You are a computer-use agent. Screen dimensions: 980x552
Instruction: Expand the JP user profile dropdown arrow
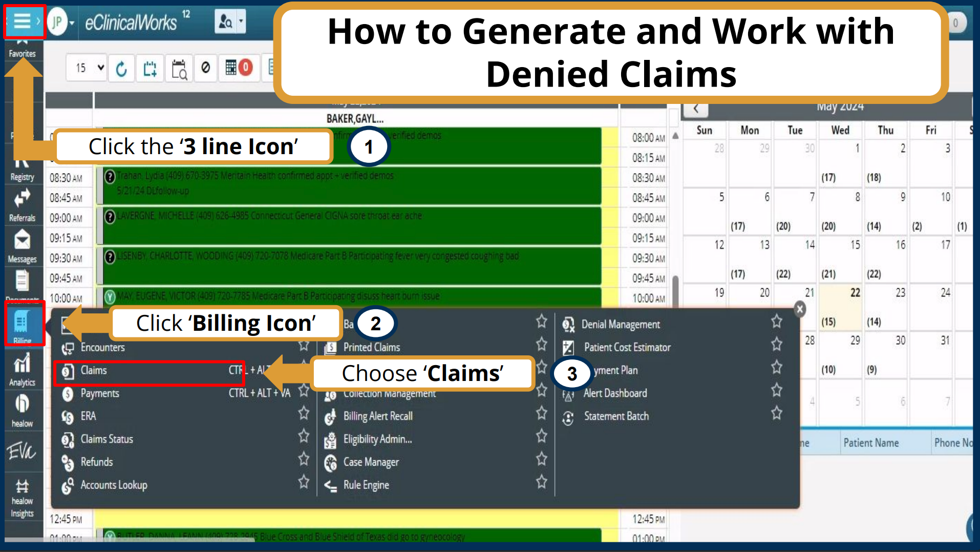(x=72, y=23)
